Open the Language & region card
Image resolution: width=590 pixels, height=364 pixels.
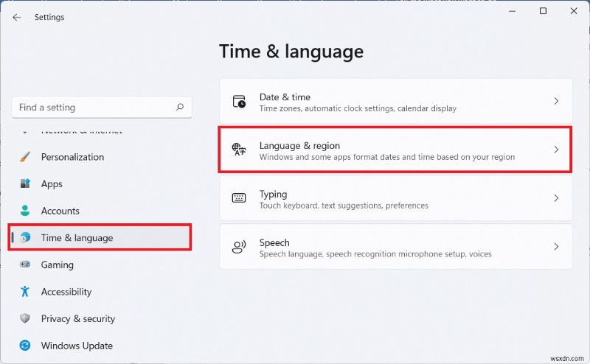coord(395,150)
